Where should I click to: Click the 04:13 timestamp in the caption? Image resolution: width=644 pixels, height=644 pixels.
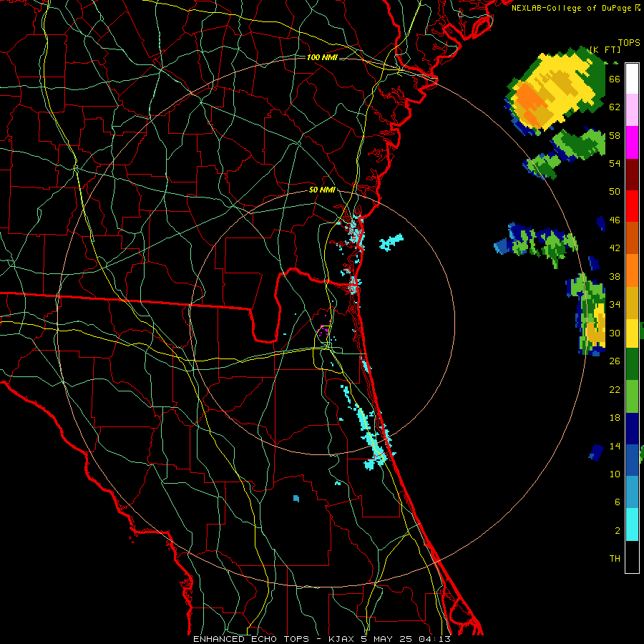click(434, 639)
